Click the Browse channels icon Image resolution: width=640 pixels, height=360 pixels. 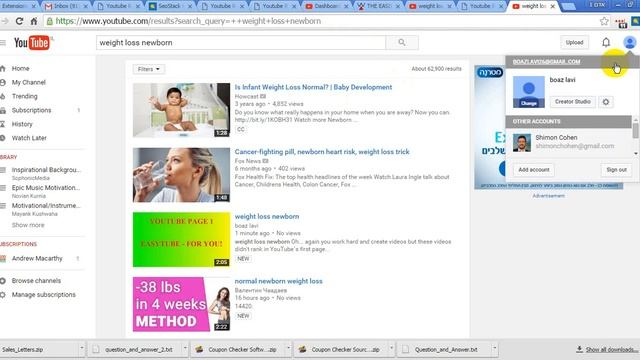3,281
